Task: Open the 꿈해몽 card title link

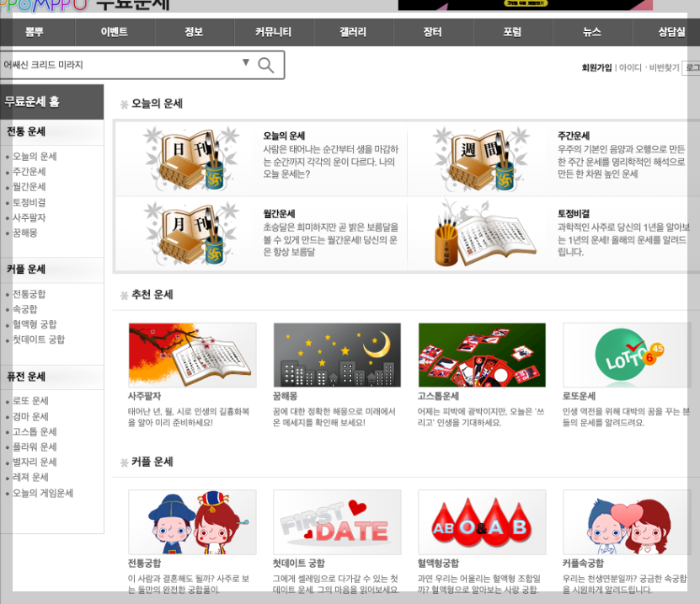Action: tap(286, 396)
